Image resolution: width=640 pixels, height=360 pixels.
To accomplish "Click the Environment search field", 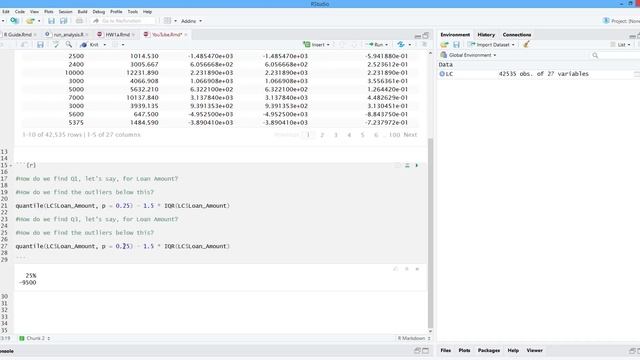I will 616,55.
